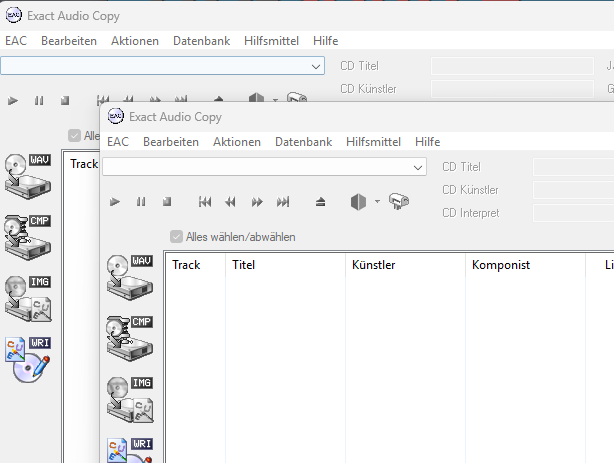This screenshot has width=614, height=463.
Task: Click the drive detection icon in front window
Action: pyautogui.click(x=399, y=201)
